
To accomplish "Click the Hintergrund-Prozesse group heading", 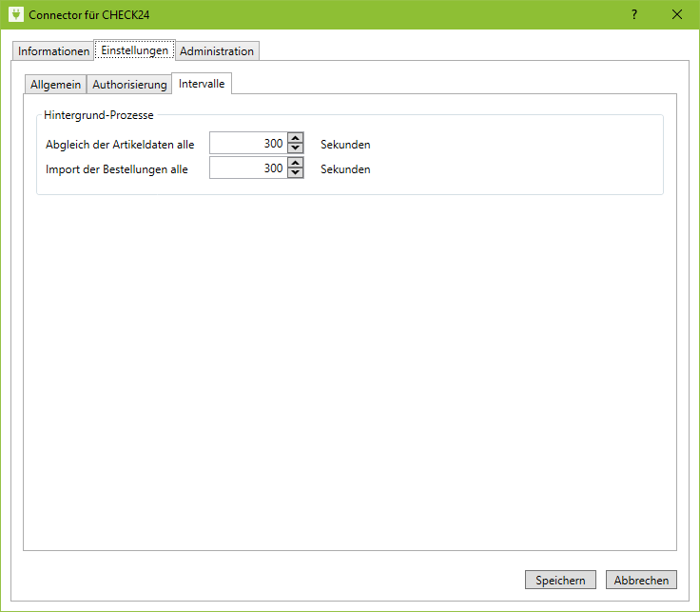I will tap(99, 115).
